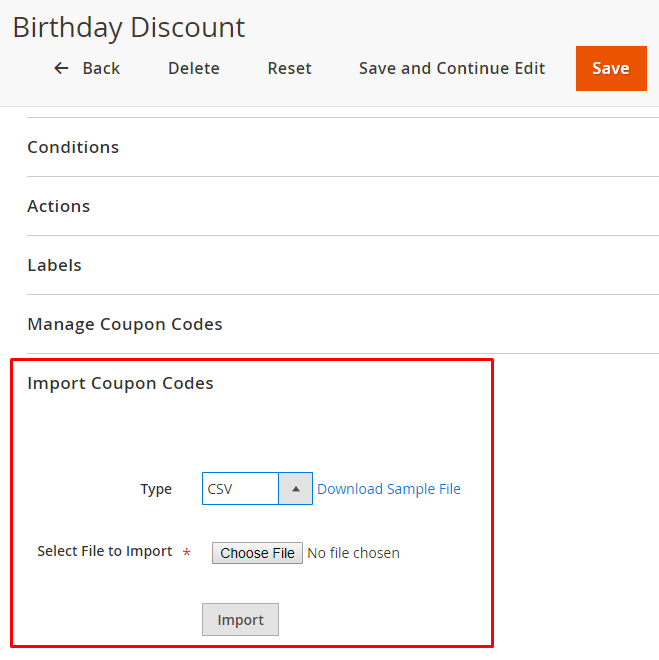659x660 pixels.
Task: Click the Choose File button
Action: point(257,553)
